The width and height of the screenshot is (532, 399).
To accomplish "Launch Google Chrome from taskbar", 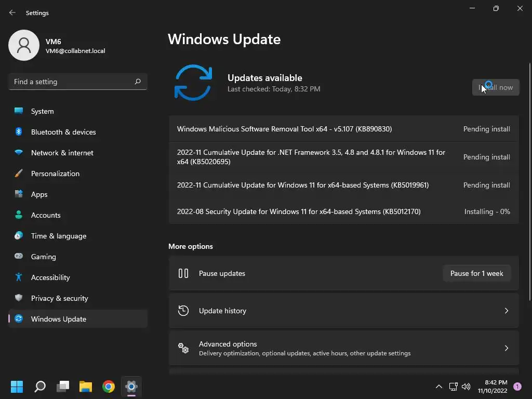I will click(x=109, y=387).
